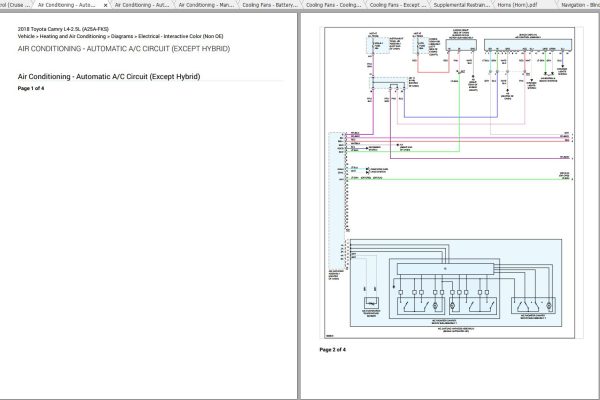Select the active Air Conditioning - Automatic tab
Viewport: 600px width, 400px height.
point(68,5)
